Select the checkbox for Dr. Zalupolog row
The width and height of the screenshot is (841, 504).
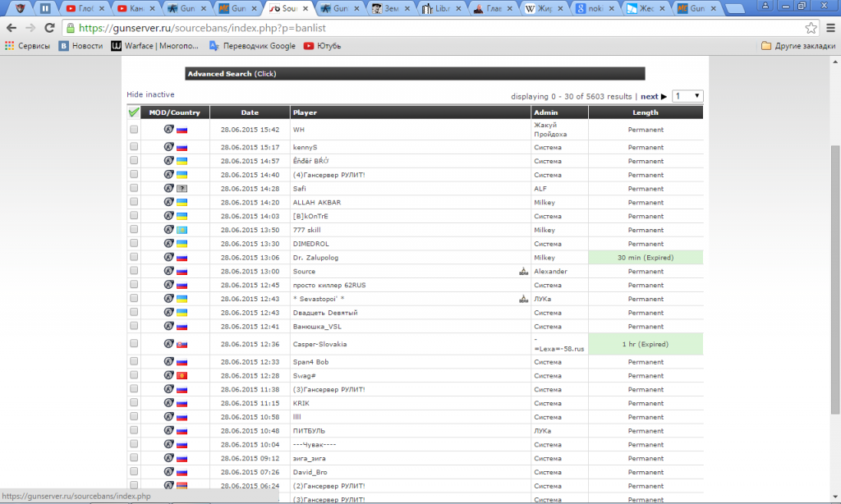coord(134,258)
